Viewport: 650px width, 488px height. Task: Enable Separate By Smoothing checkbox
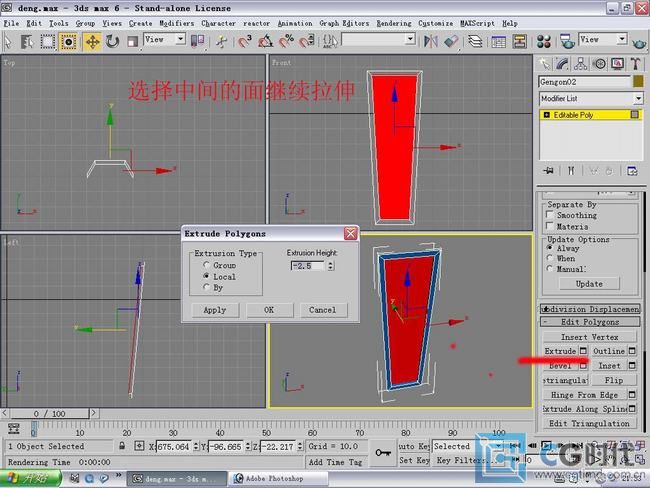click(550, 215)
